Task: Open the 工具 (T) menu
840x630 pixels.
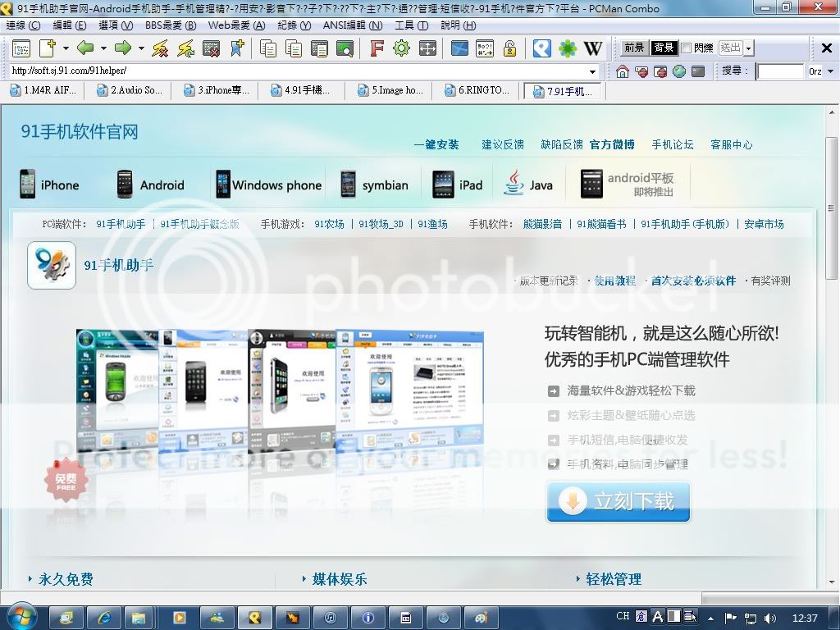Action: tap(411, 25)
